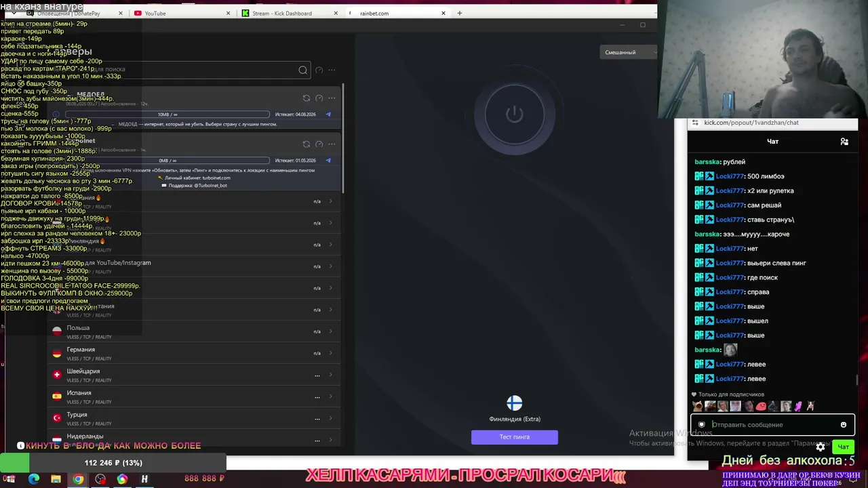Viewport: 868px width, 488px height.
Task: Click the 'Отправить сообщение' chat input field
Action: [x=773, y=425]
